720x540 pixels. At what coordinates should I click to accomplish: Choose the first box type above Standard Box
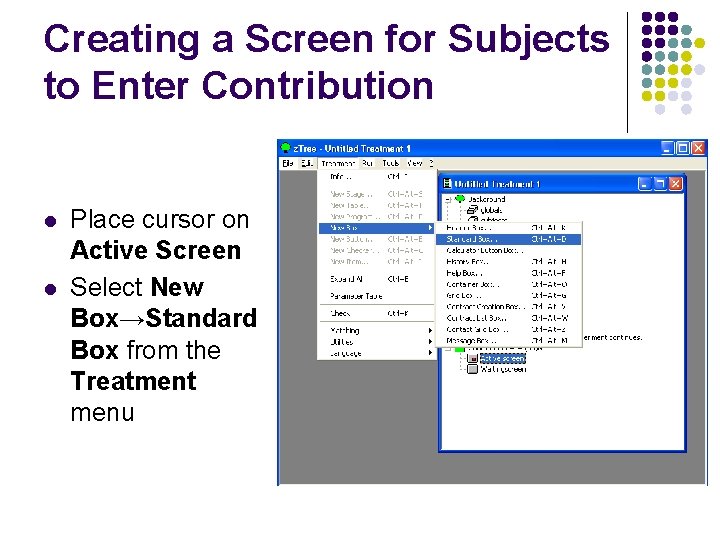(x=508, y=228)
